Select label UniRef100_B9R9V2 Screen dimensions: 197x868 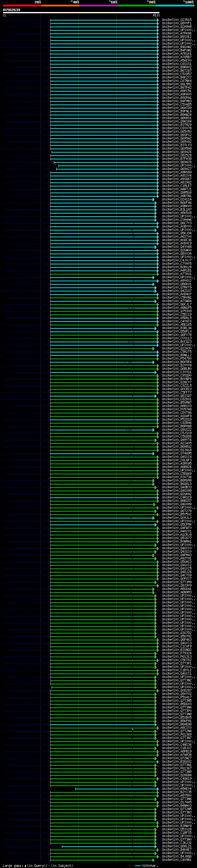[x=176, y=67]
